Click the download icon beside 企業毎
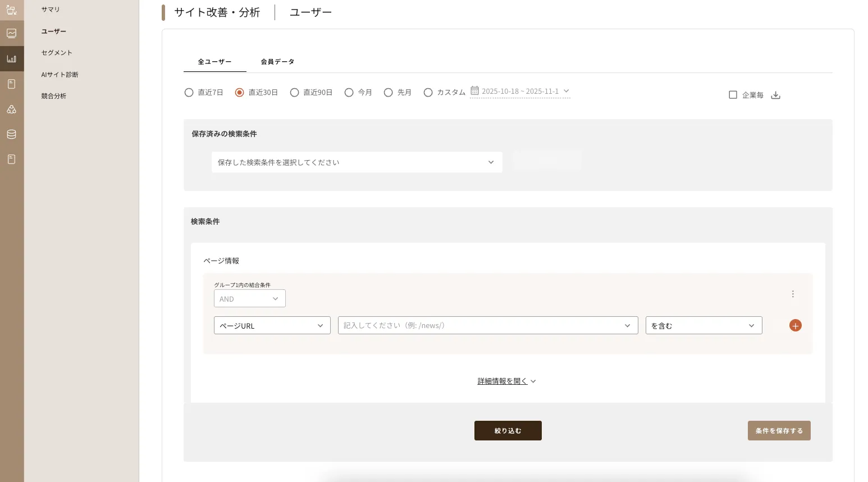This screenshot has height=482, width=868. 775,95
